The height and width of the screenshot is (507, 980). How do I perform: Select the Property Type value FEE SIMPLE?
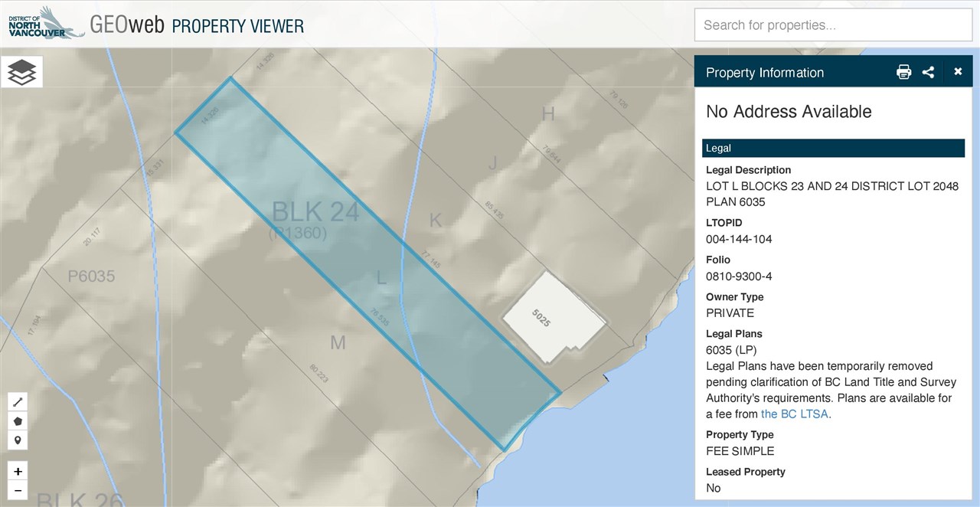740,451
